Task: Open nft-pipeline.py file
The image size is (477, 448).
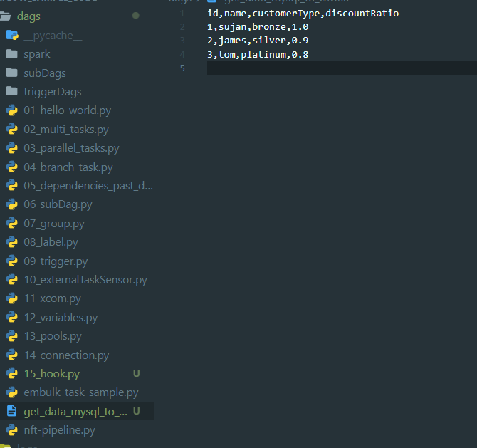Action: tap(59, 430)
